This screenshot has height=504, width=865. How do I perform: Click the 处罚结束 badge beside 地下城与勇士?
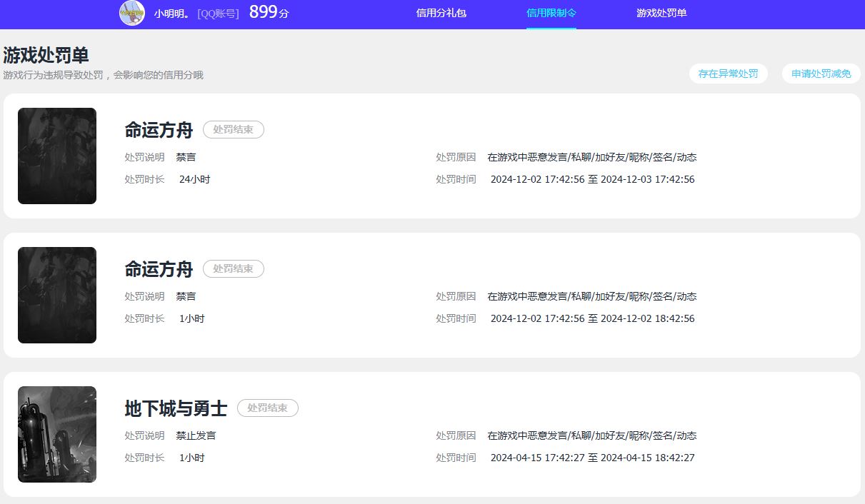click(268, 408)
